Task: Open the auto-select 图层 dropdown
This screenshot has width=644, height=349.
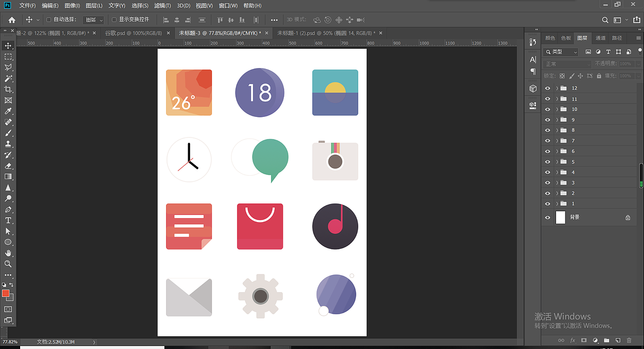Action: tap(94, 20)
